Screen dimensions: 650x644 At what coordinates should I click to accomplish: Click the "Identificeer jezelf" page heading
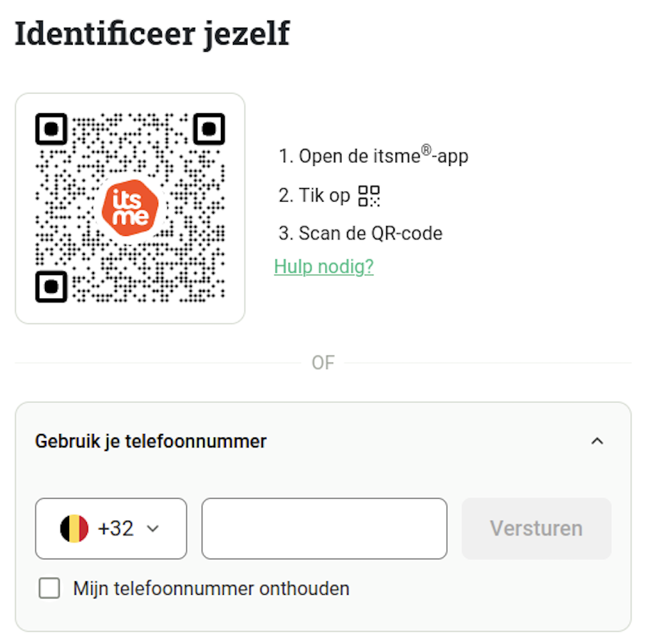pyautogui.click(x=152, y=34)
